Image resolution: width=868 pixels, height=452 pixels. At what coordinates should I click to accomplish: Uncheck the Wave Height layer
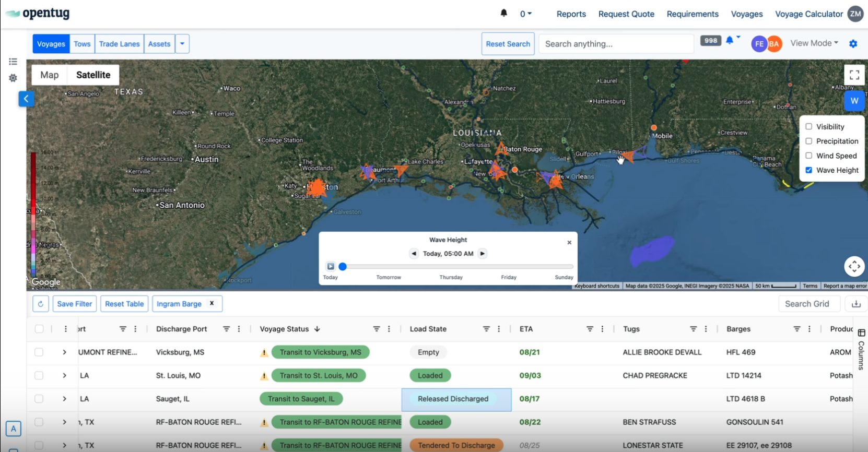[x=808, y=170]
